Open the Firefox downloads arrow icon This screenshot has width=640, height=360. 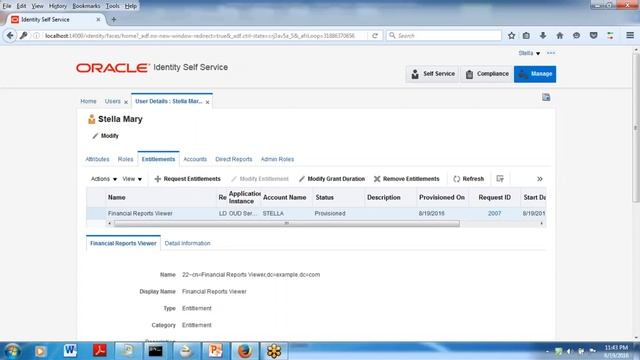pyautogui.click(x=543, y=36)
